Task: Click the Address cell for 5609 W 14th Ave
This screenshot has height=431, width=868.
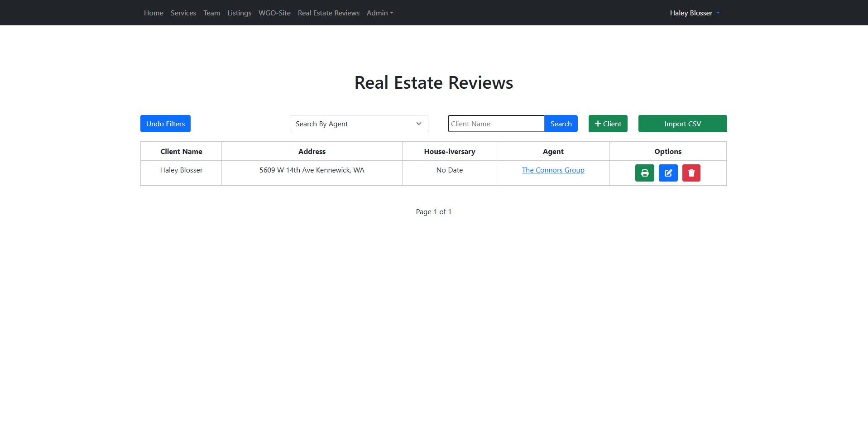Action: [312, 170]
